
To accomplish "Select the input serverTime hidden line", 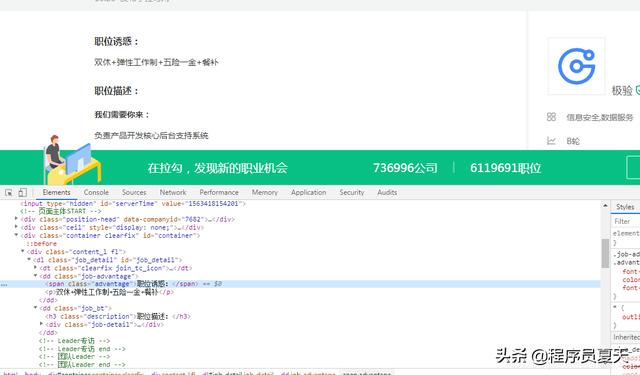I will coord(133,203).
